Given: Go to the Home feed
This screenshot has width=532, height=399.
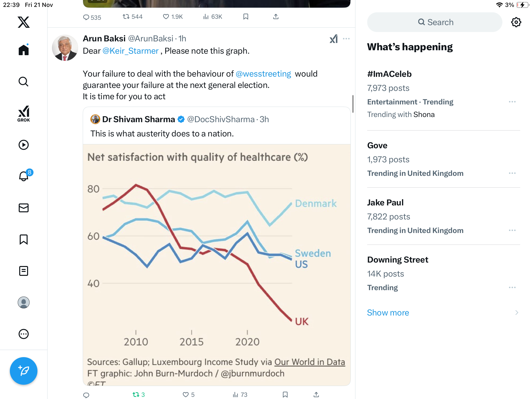Looking at the screenshot, I should (x=24, y=50).
